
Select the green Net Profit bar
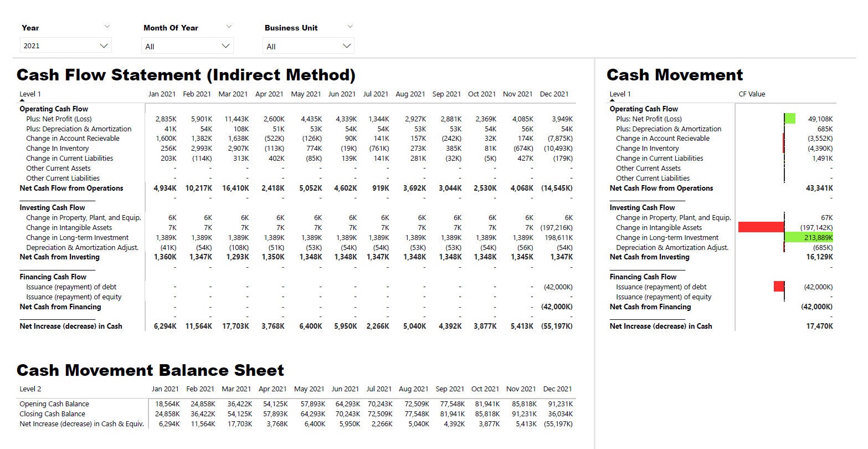coord(791,118)
